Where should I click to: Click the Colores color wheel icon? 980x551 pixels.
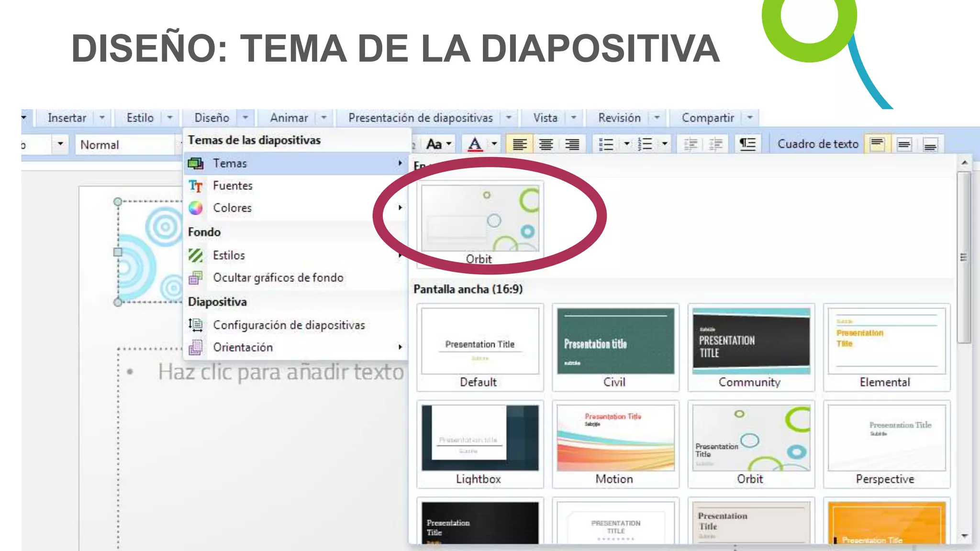[x=196, y=208]
